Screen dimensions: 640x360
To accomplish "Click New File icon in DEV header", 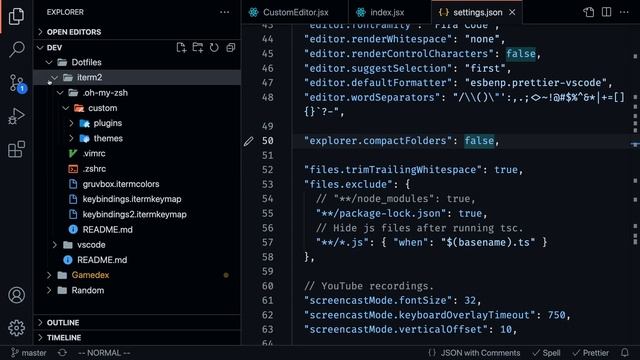I will click(181, 48).
